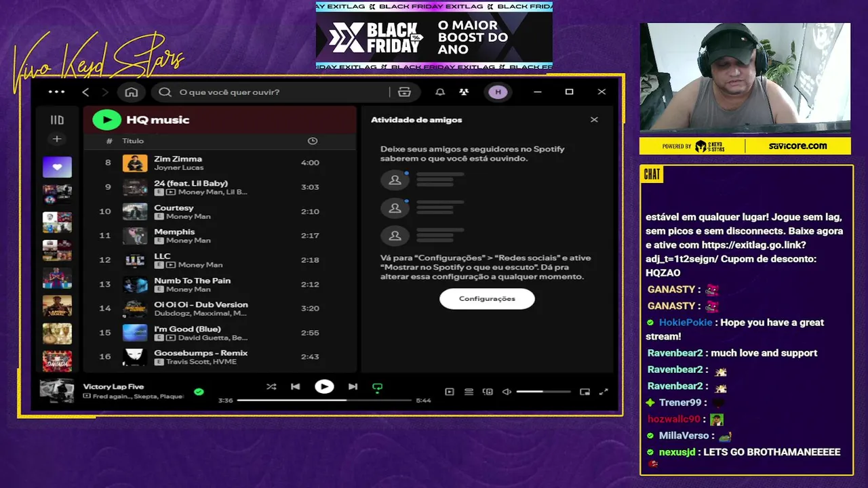Open connect to a device icon
The height and width of the screenshot is (488, 868).
(488, 392)
